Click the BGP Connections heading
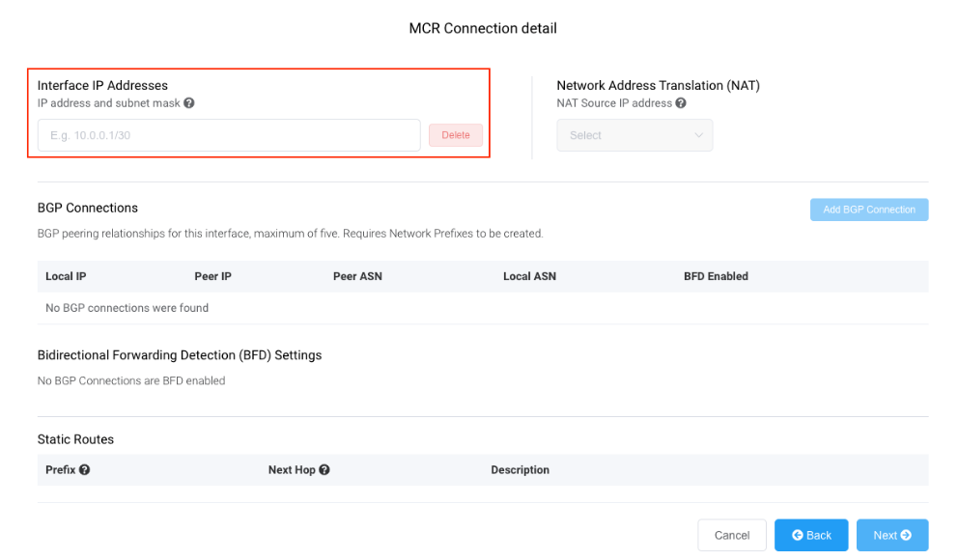Screen dimensions: 958x560 point(87,208)
